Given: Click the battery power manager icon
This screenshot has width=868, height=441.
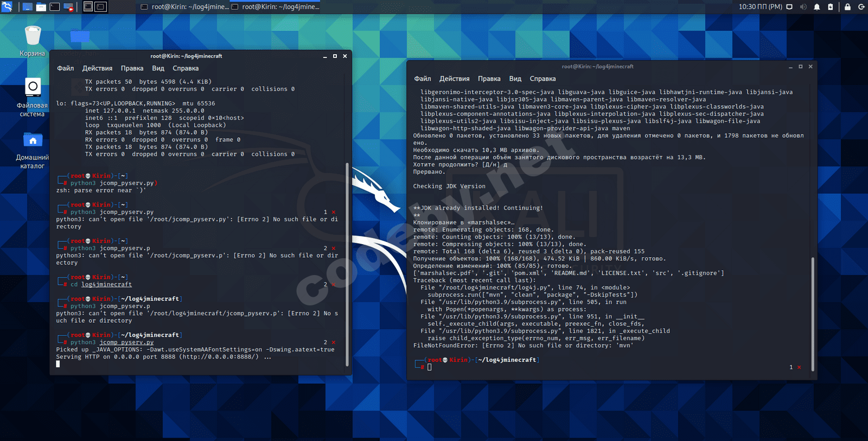Looking at the screenshot, I should [x=831, y=7].
